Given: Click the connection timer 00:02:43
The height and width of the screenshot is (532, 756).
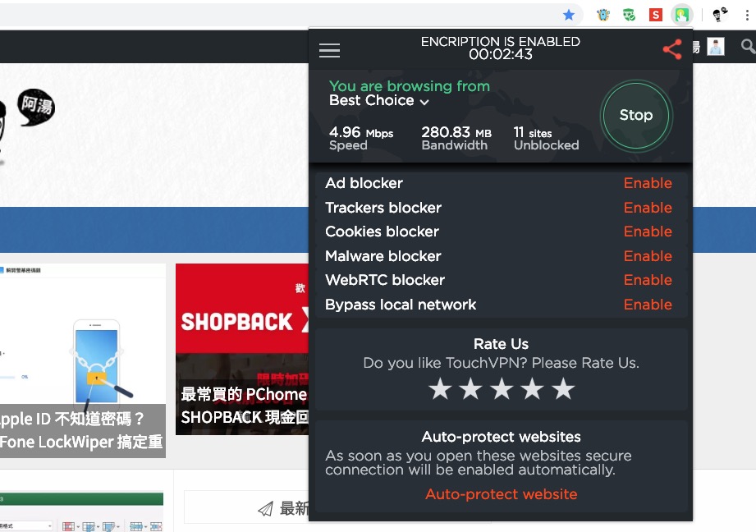Looking at the screenshot, I should (x=501, y=54).
